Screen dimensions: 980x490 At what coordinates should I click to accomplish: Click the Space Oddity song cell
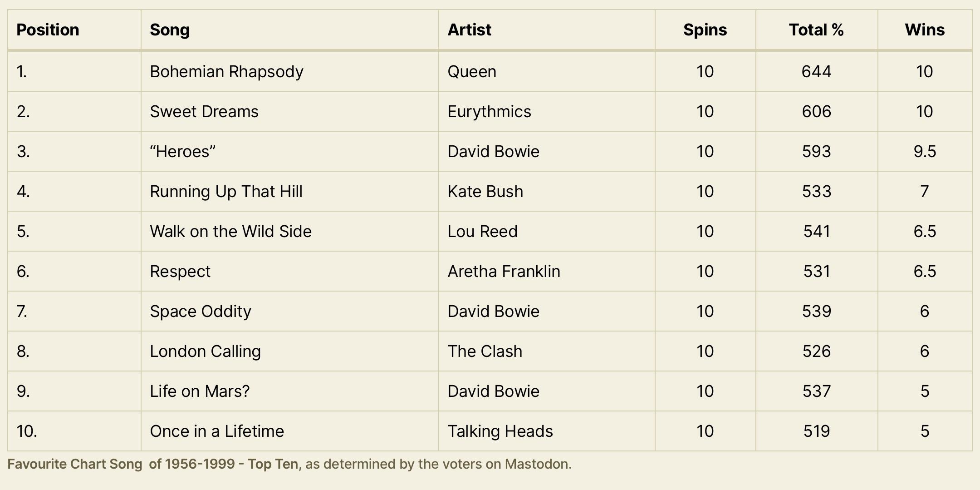[200, 312]
